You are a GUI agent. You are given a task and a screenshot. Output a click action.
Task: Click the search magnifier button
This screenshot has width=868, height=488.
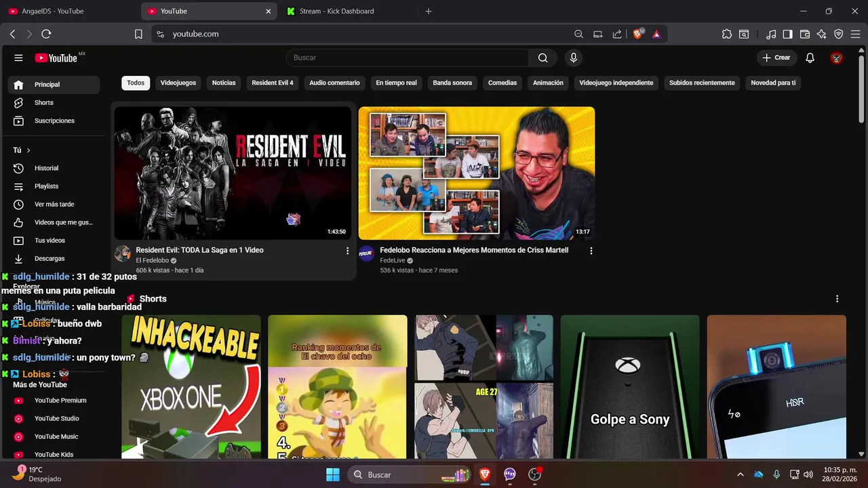click(542, 58)
